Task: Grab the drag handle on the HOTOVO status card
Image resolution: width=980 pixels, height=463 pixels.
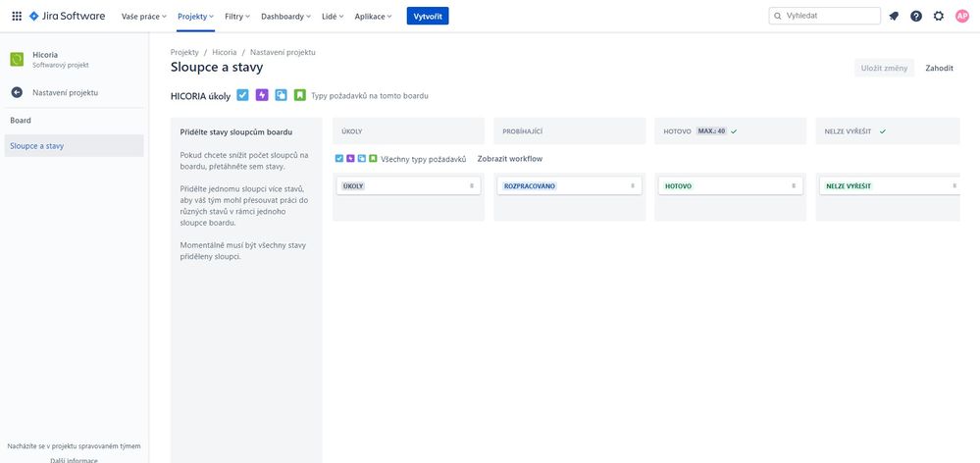Action: click(794, 186)
